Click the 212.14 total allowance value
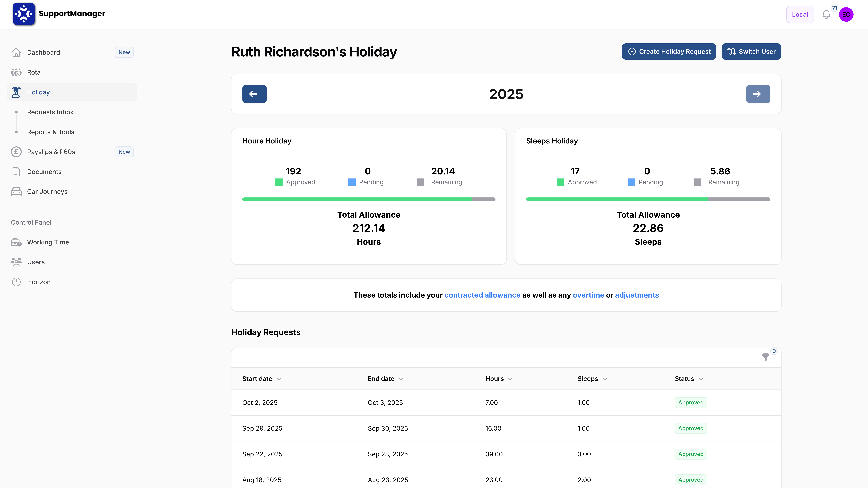 [x=369, y=228]
